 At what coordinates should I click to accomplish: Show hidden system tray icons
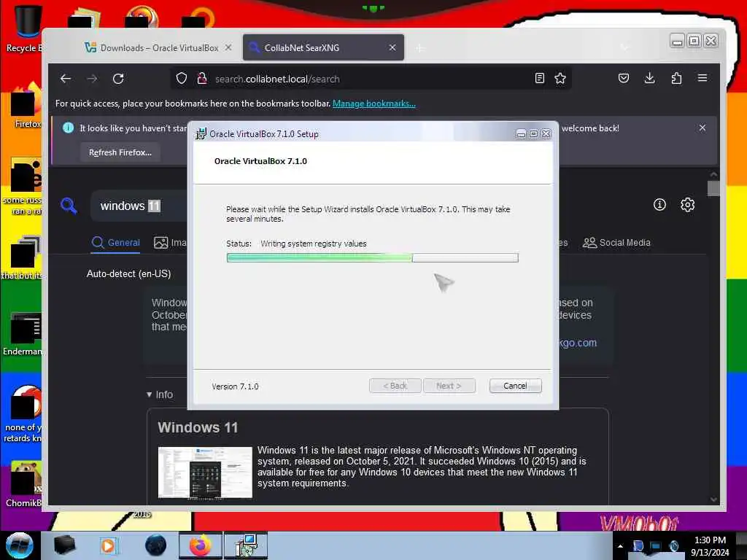click(620, 545)
